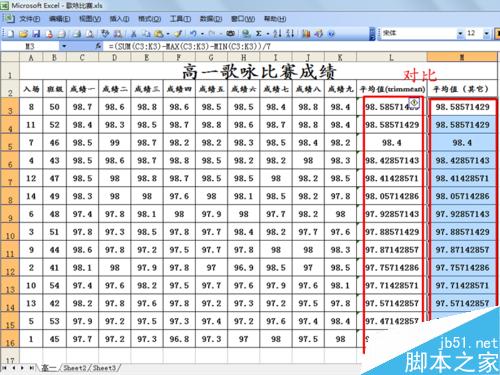500x375 pixels.
Task: Click the Print icon in the toolbar
Action: pyautogui.click(x=77, y=34)
